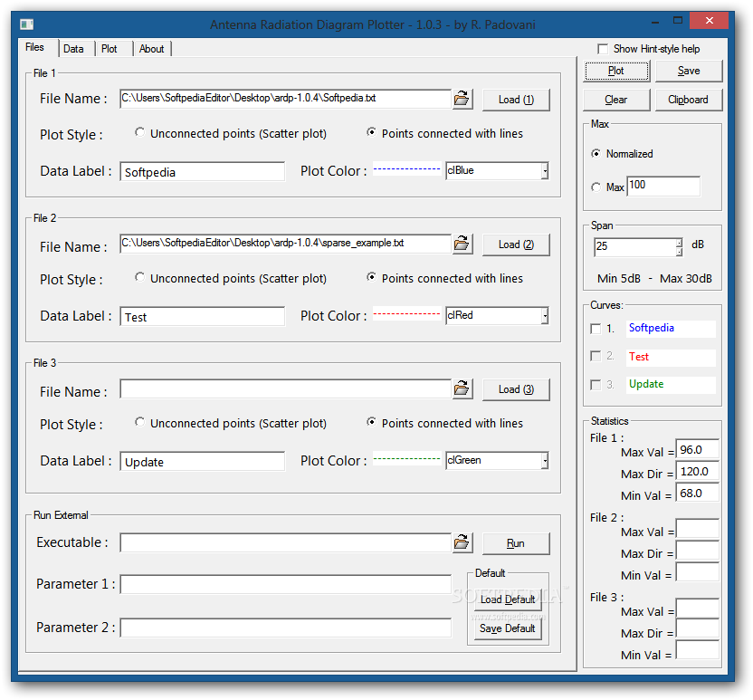The width and height of the screenshot is (753, 700).
Task: Click the Span field showing 25
Action: [x=634, y=247]
